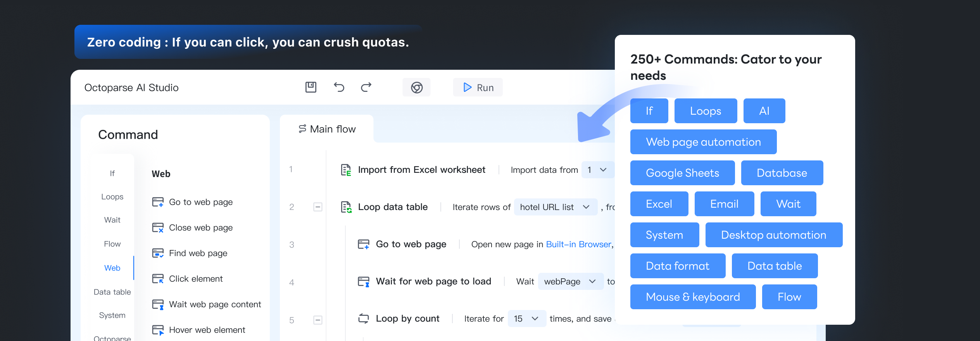Collapse the Loop data table step
The height and width of the screenshot is (341, 980).
[317, 207]
